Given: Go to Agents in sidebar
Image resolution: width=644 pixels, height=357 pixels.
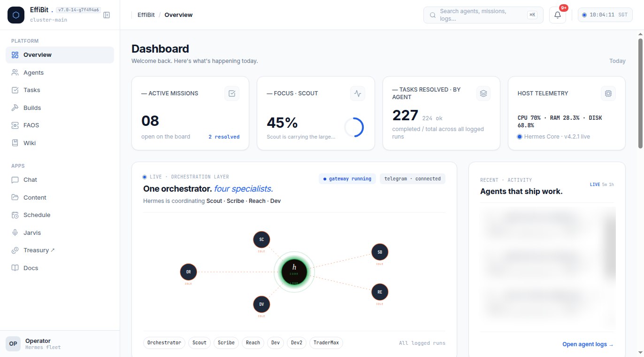Looking at the screenshot, I should click(60, 73).
